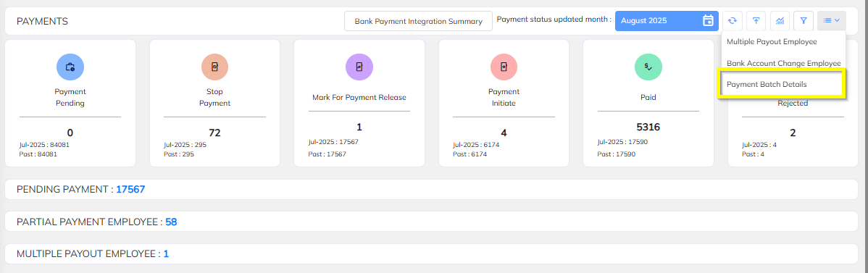Select Bank Account Change Employee option

point(783,63)
